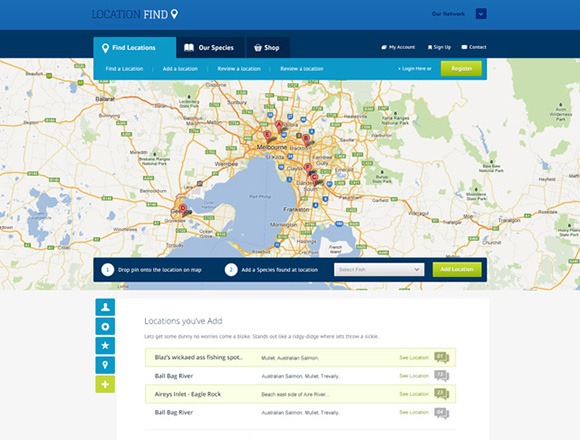The height and width of the screenshot is (440, 580).
Task: Click the green Register button
Action: point(461,68)
